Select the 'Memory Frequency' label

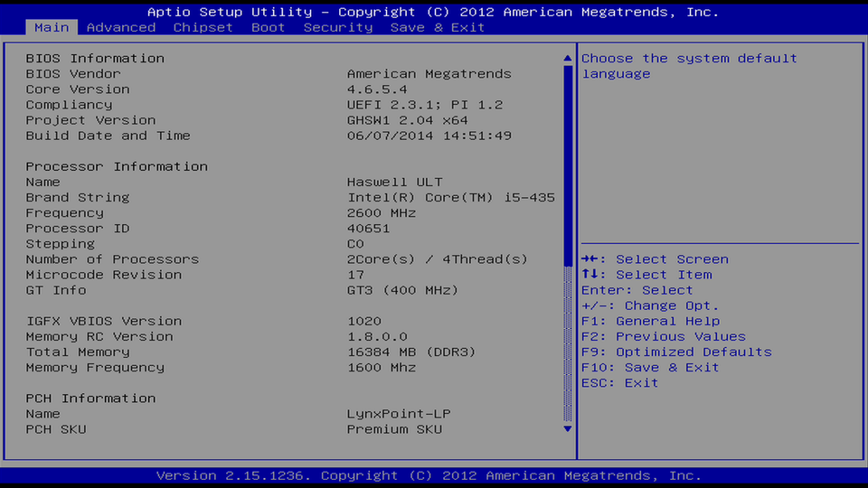95,368
